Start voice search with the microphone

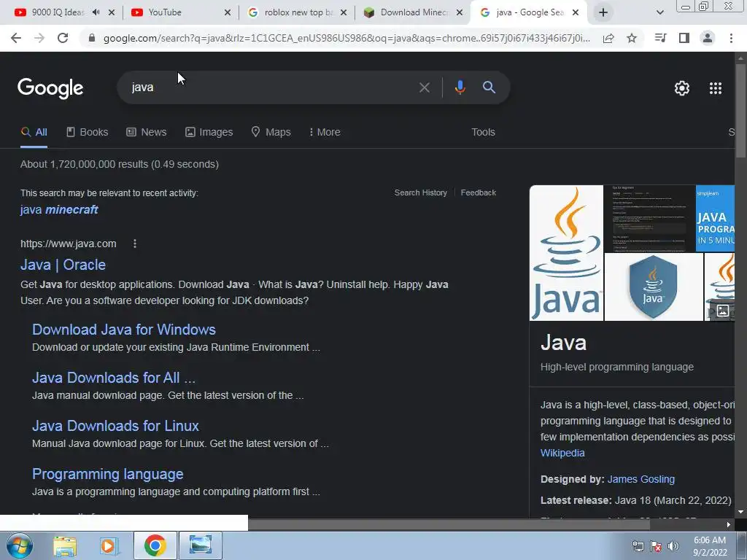[460, 87]
